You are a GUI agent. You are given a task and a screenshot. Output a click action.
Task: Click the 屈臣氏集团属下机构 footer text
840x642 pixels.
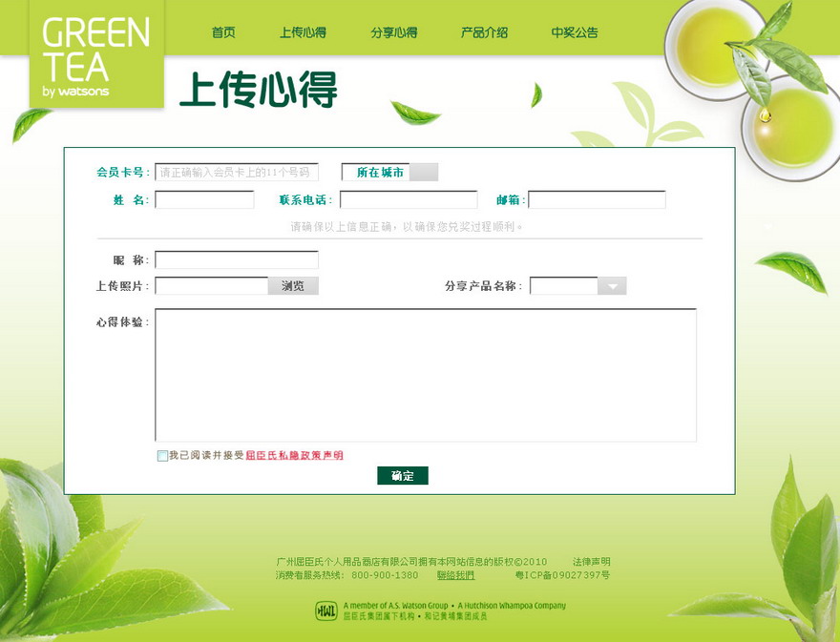[379, 616]
